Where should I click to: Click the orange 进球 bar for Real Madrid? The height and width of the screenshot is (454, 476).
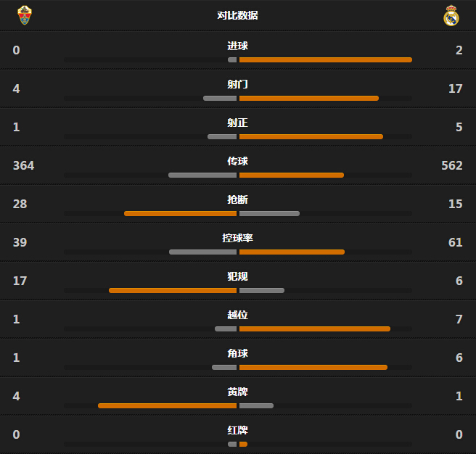[x=325, y=59]
